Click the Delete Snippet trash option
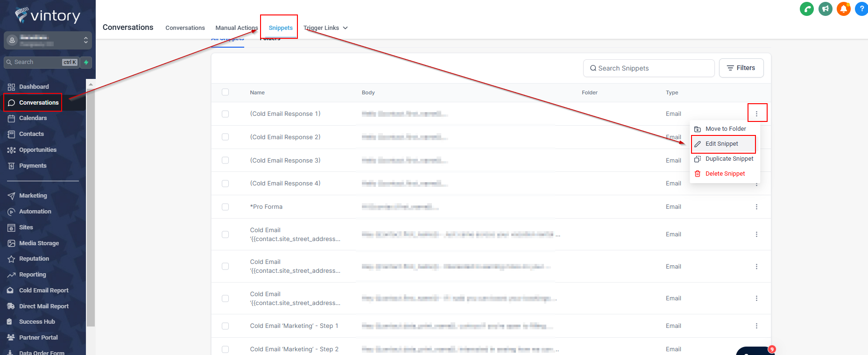The width and height of the screenshot is (868, 355). tap(725, 174)
